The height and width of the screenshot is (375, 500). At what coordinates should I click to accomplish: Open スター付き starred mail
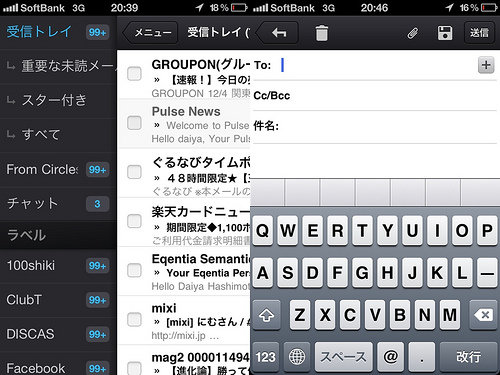[58, 100]
